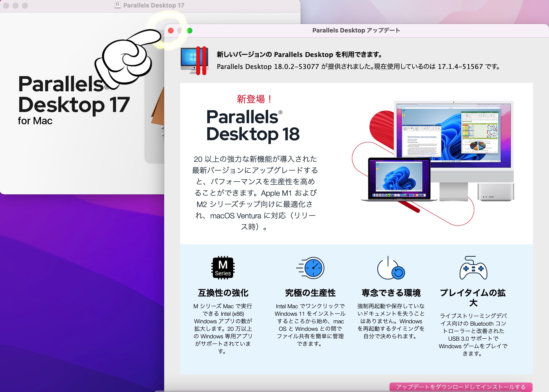The width and height of the screenshot is (549, 392).
Task: Close the Parallels Desktop アップデート window
Action: pos(171,31)
